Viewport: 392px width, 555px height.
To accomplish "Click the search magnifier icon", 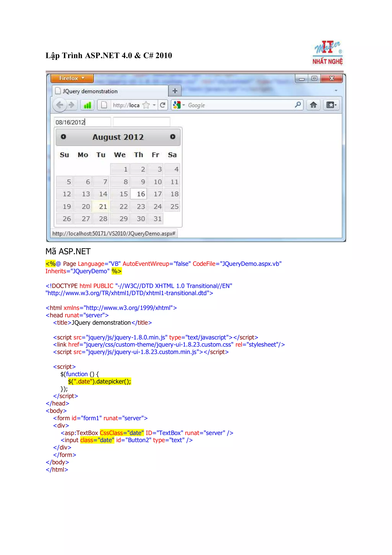I will (298, 105).
